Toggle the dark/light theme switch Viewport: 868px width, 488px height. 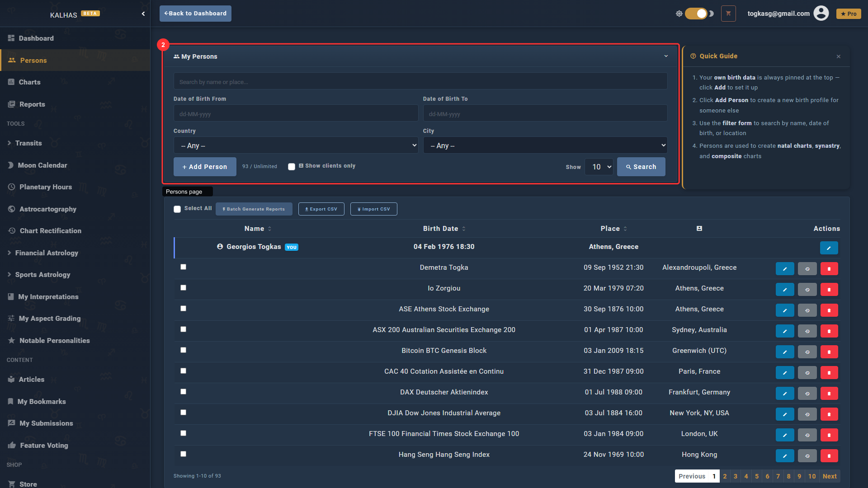click(x=696, y=14)
